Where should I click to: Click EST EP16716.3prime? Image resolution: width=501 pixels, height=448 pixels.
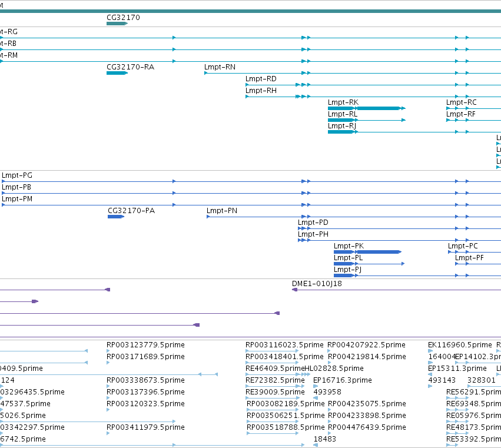[343, 380]
